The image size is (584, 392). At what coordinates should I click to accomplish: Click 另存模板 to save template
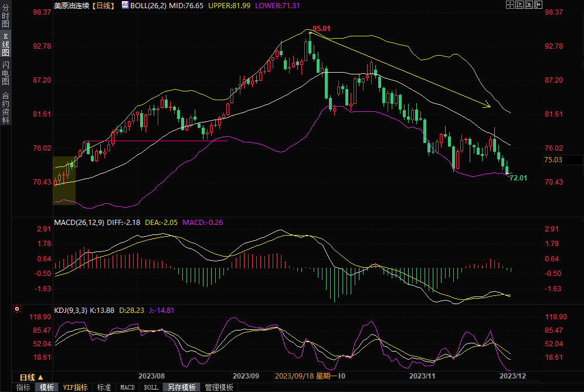[181, 387]
